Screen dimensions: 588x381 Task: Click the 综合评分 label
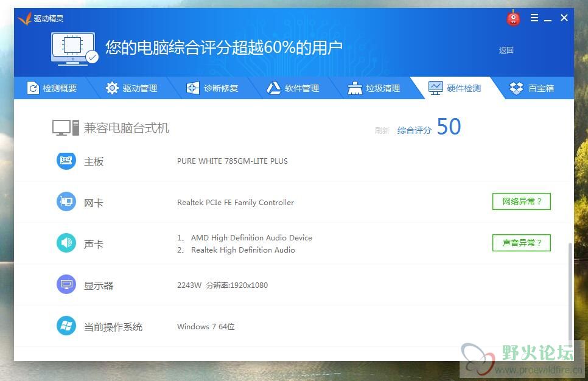[x=415, y=130]
